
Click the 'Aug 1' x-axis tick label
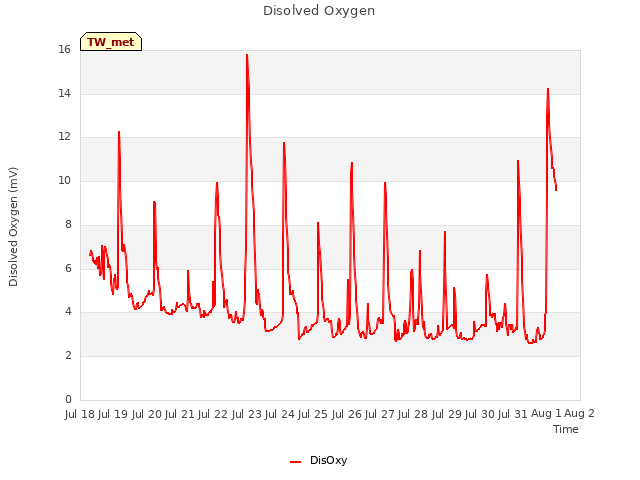(546, 413)
